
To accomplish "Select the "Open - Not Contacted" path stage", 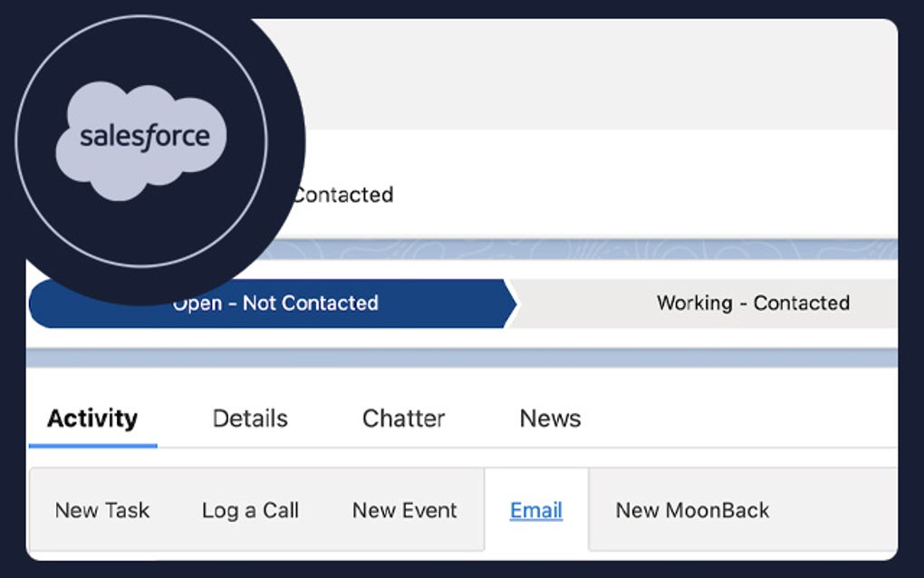I will (274, 303).
